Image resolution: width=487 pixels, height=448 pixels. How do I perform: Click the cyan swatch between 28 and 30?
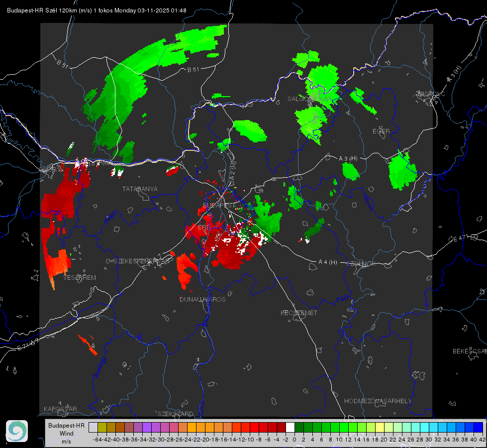coord(425,428)
